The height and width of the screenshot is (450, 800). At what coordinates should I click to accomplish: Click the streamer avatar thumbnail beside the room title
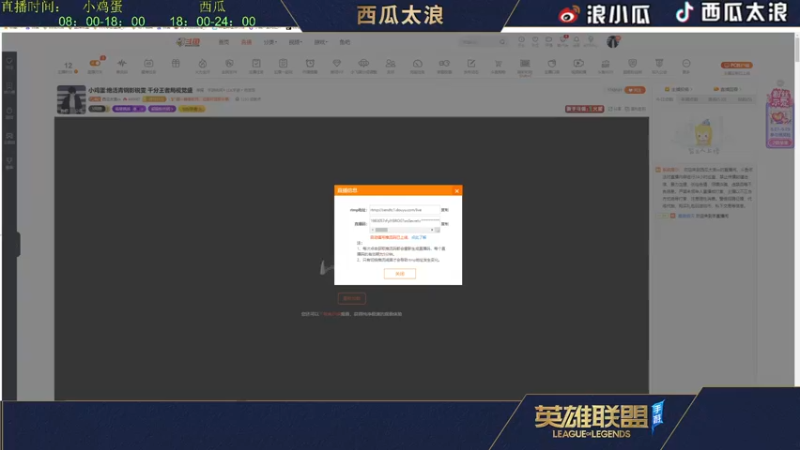71,99
